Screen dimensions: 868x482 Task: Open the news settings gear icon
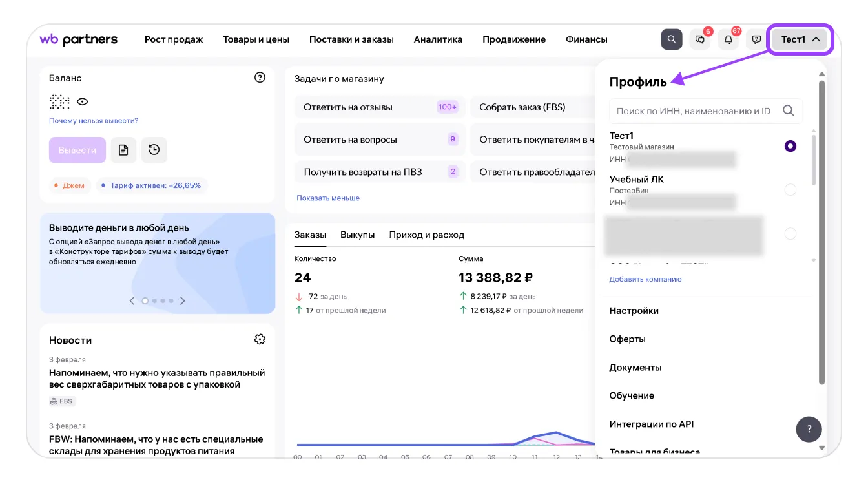click(260, 339)
